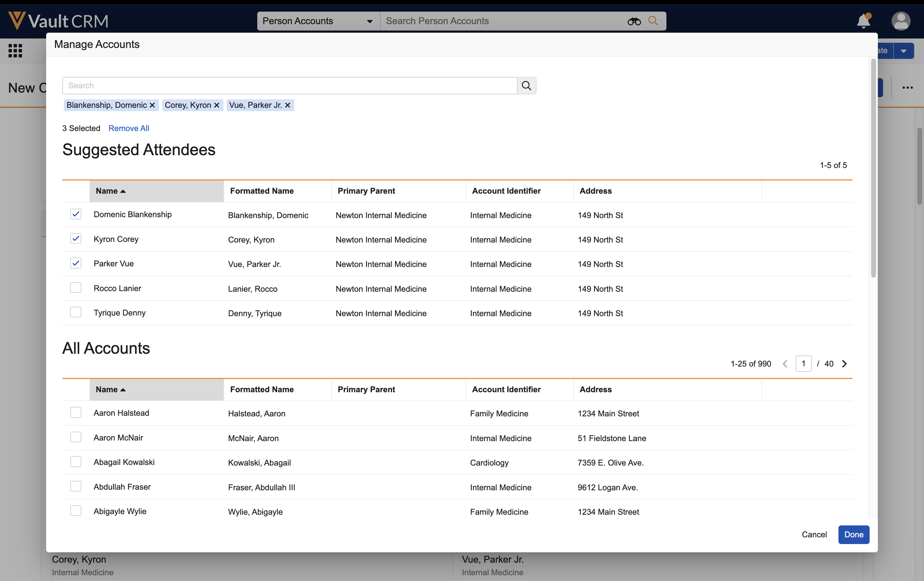
Task: Click the orange global search magnifier icon
Action: tap(653, 21)
